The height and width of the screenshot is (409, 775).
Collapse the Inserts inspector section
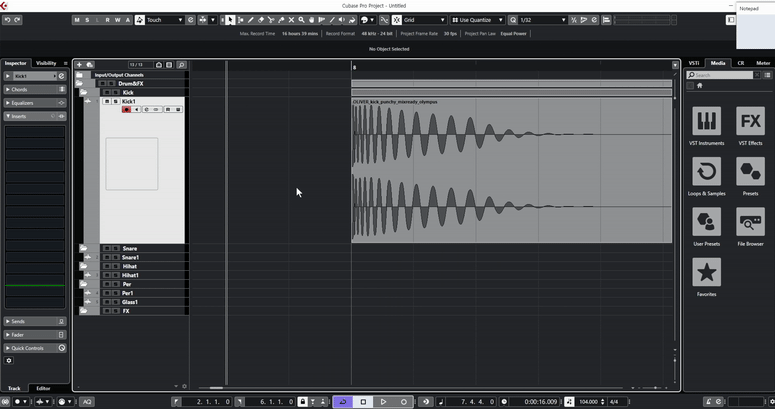pos(35,116)
